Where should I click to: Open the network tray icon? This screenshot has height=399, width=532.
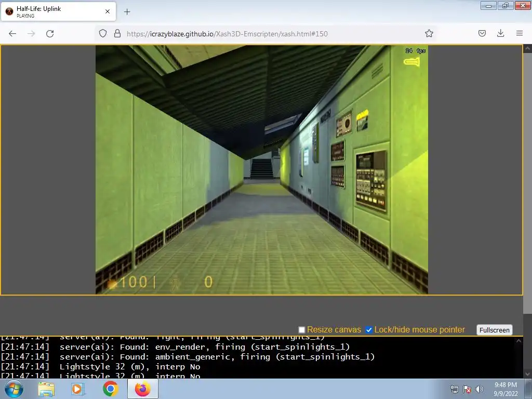coord(454,389)
